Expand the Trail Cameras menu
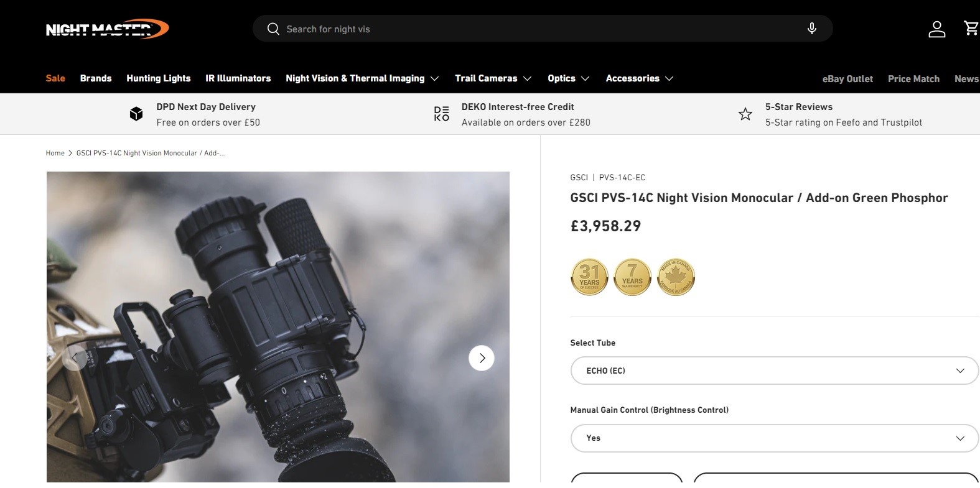 pos(493,78)
